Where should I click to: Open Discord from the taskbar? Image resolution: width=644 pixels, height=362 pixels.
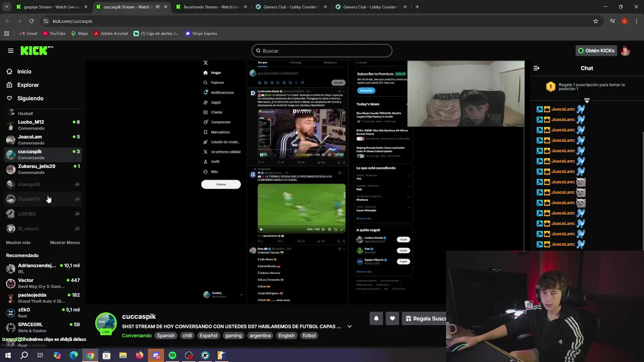pos(156,355)
